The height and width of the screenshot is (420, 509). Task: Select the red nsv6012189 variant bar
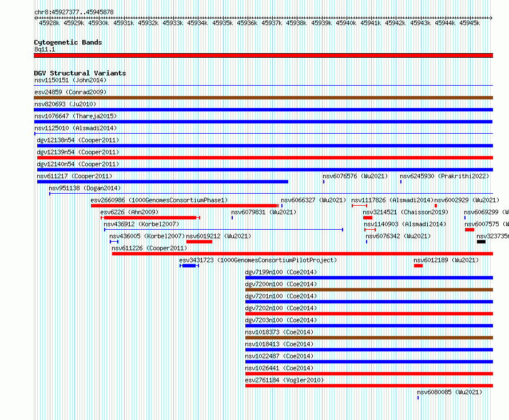(x=418, y=266)
